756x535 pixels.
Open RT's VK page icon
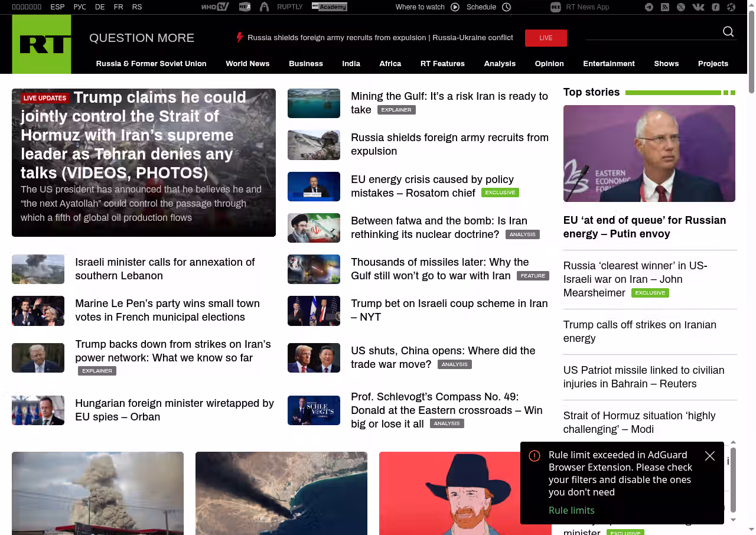698,7
